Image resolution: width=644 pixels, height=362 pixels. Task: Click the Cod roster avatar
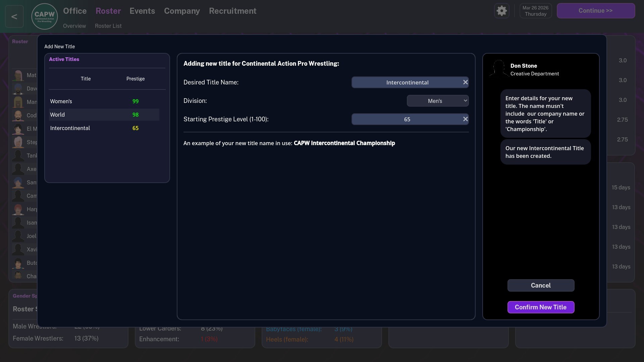(18, 115)
